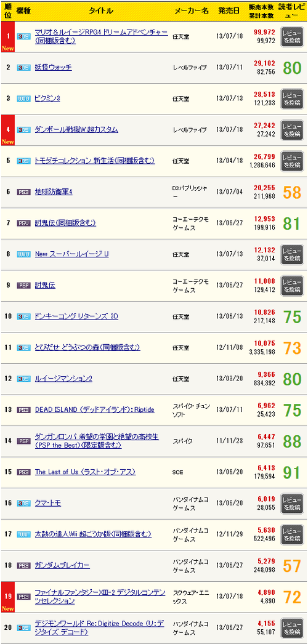The height and width of the screenshot is (644, 308).
Task: Post a review for クマ・トモ
Action: point(292,504)
